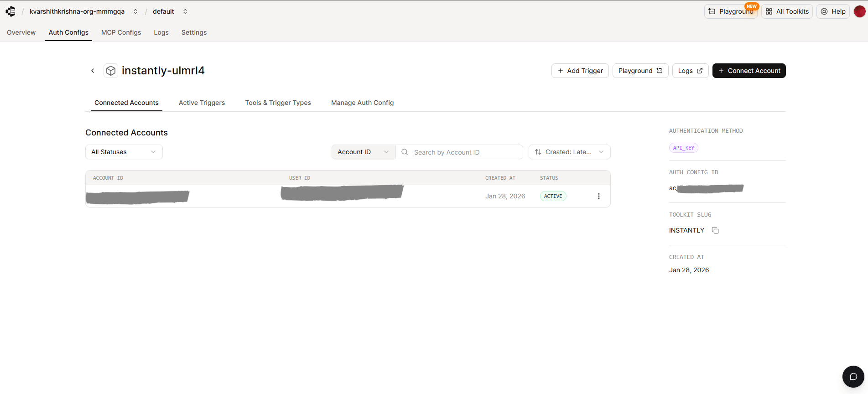Click the USER ID column header
Viewport: 868px width, 394px height.
coord(300,178)
